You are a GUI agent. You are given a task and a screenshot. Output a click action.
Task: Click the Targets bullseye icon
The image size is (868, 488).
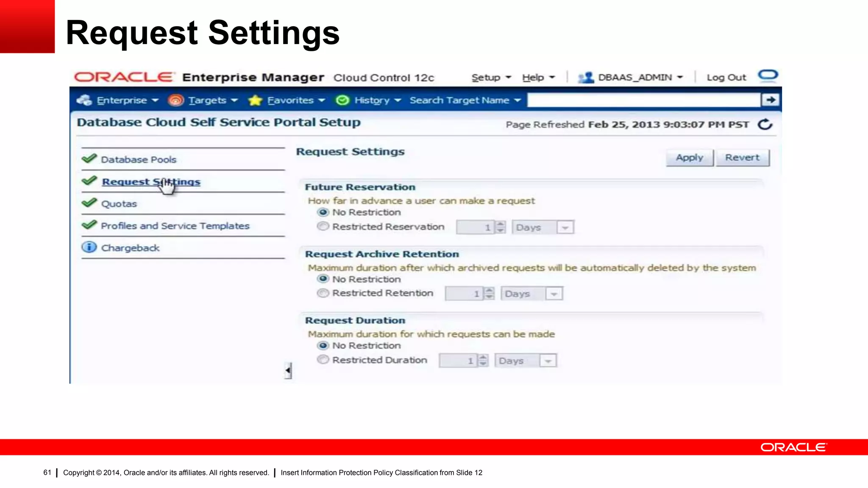click(175, 100)
